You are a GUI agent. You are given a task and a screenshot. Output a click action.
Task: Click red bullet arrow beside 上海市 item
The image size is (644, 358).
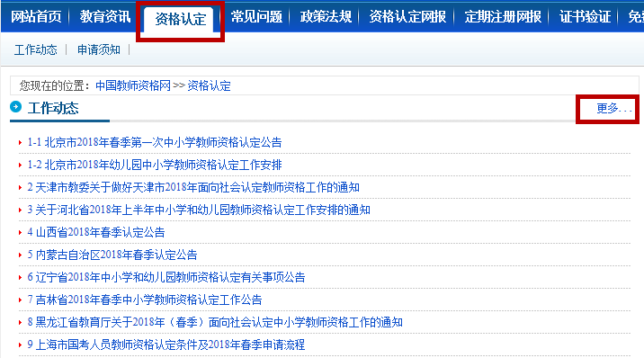pyautogui.click(x=20, y=345)
